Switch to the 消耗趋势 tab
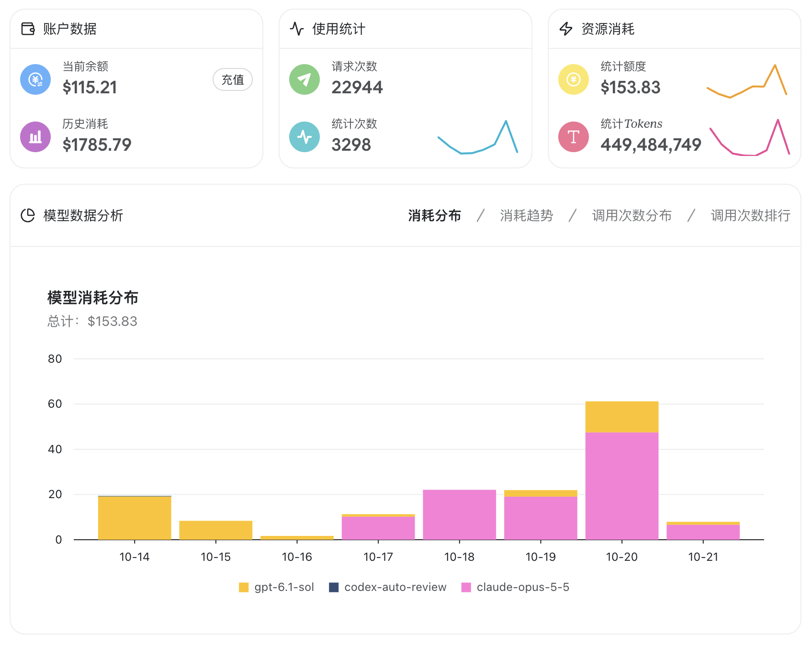This screenshot has width=812, height=645. 527,215
